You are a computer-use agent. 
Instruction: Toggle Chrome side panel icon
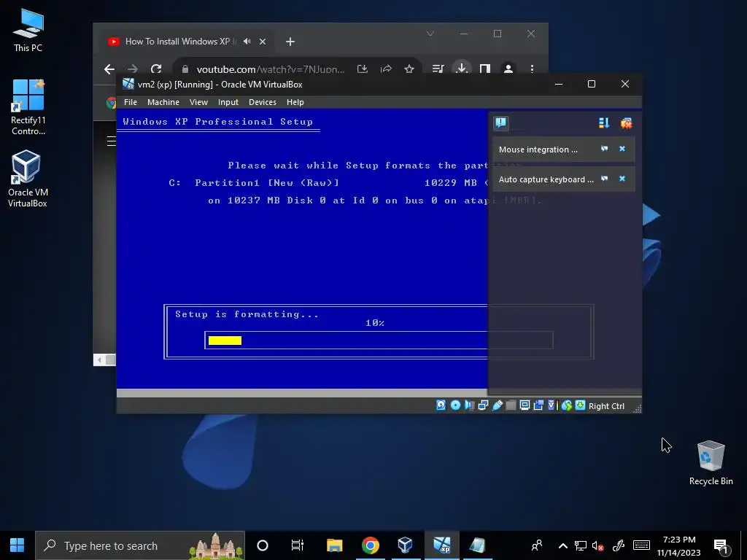(485, 69)
